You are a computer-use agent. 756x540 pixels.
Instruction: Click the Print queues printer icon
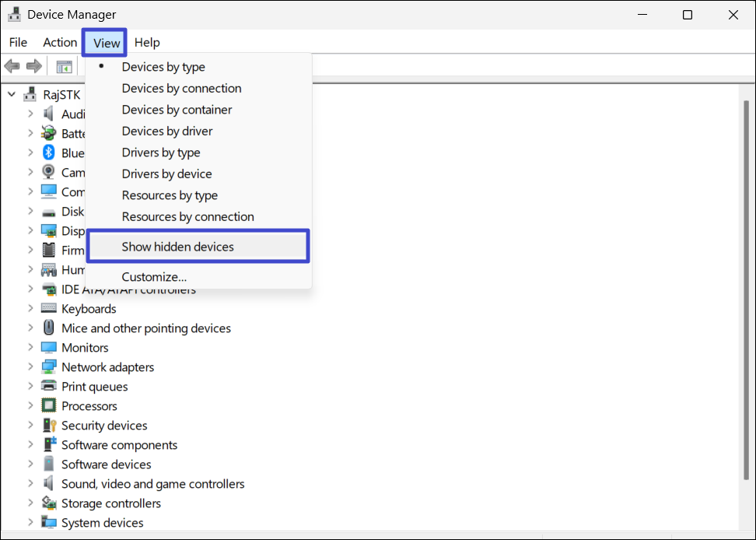point(49,387)
